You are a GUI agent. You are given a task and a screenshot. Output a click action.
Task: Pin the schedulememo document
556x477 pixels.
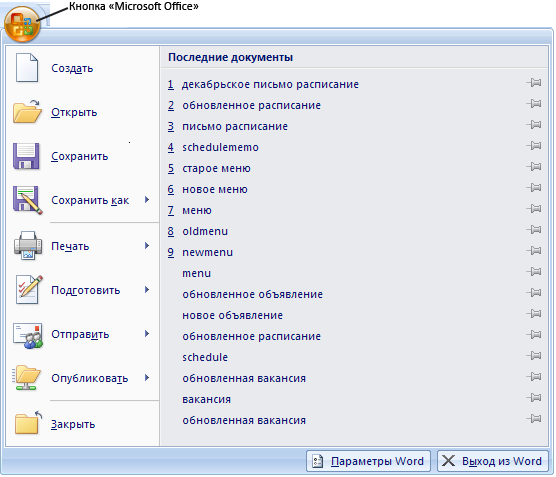pos(534,146)
